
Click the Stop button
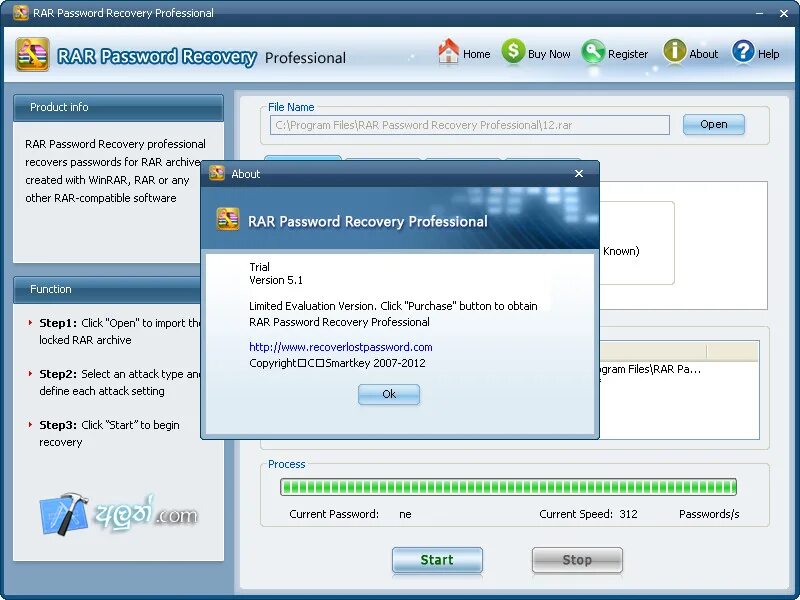(577, 560)
